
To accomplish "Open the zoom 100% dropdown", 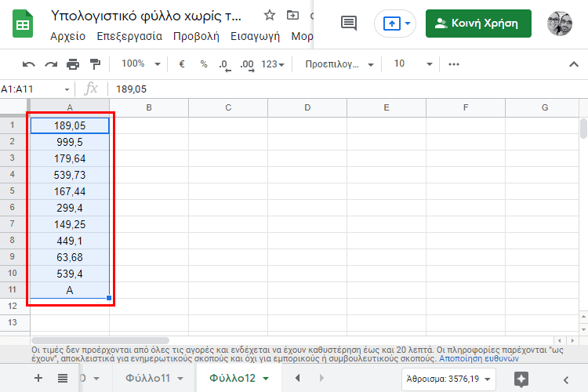I will (x=141, y=64).
